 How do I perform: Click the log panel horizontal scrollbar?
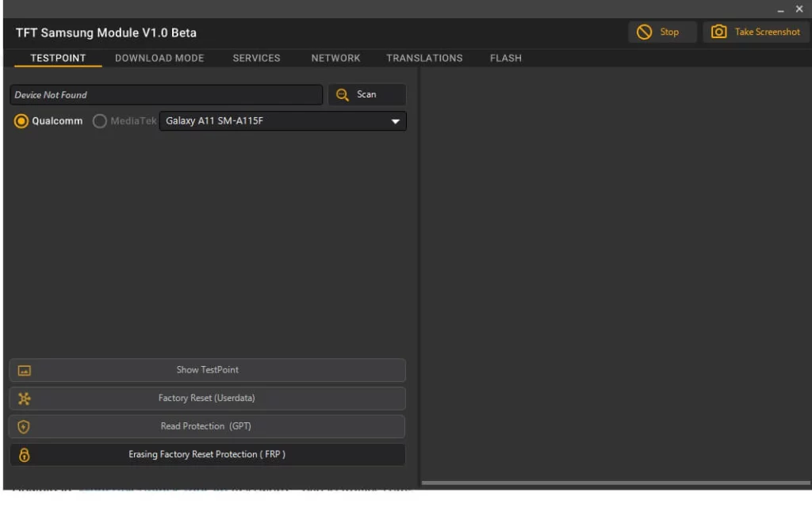click(x=615, y=483)
